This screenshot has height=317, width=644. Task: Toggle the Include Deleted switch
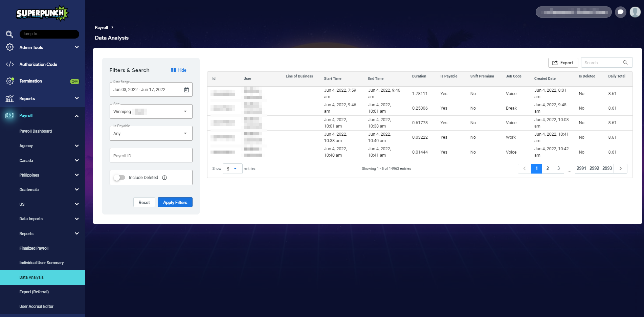(x=119, y=178)
